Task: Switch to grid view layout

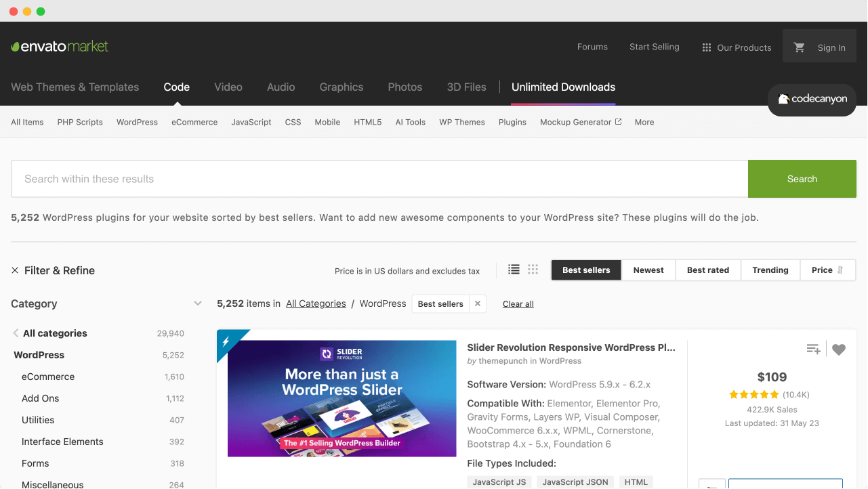Action: pyautogui.click(x=533, y=270)
